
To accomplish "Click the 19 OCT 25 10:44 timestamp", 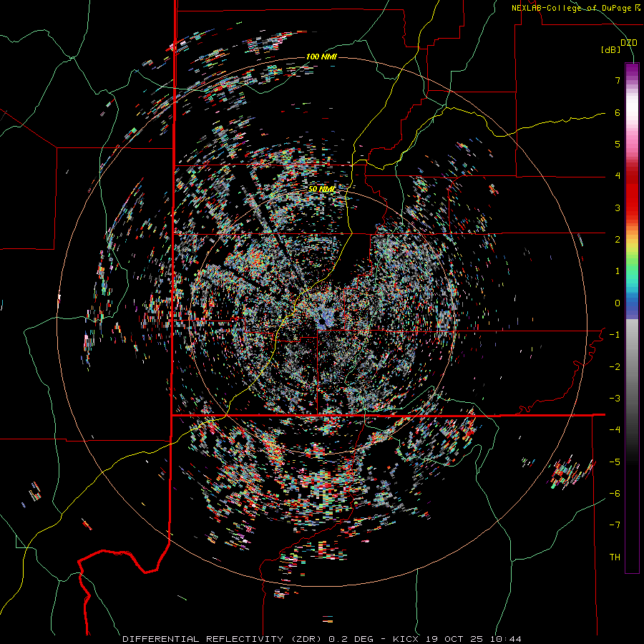I will [x=472, y=639].
